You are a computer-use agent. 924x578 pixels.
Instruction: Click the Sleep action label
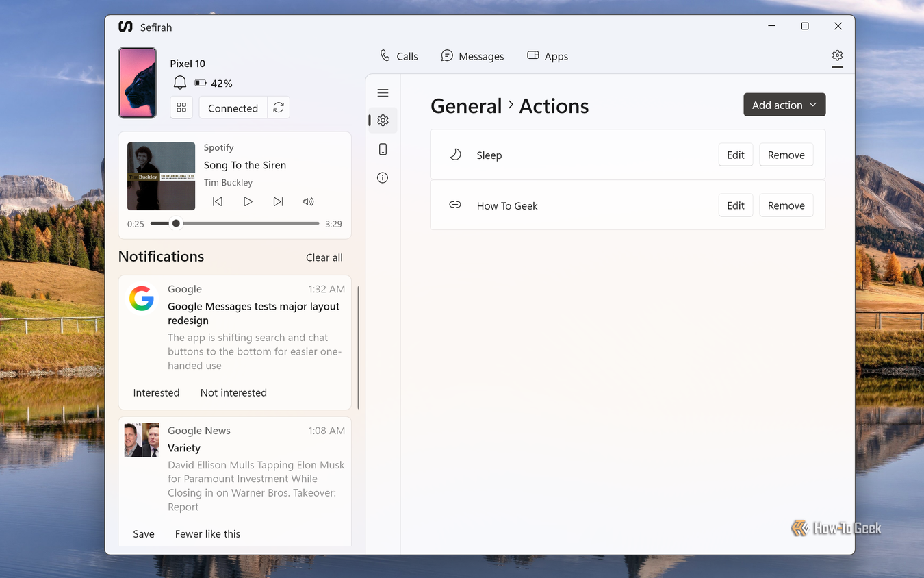point(489,155)
